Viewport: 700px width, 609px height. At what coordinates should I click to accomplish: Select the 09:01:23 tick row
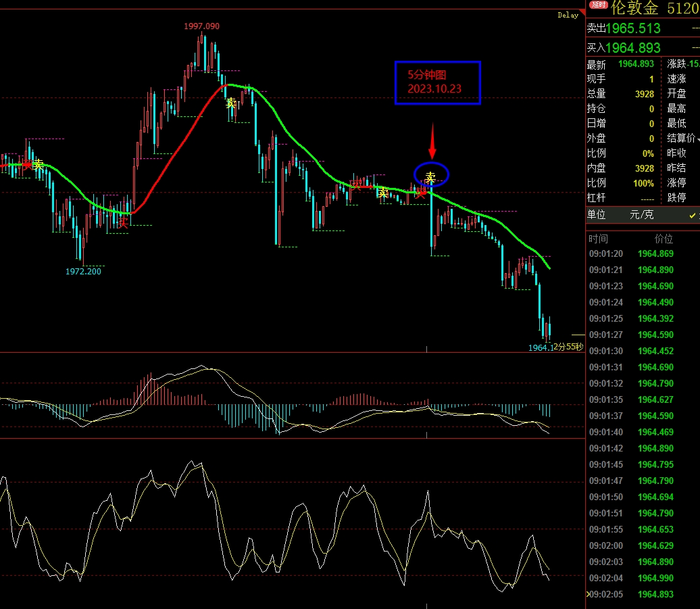coord(643,286)
